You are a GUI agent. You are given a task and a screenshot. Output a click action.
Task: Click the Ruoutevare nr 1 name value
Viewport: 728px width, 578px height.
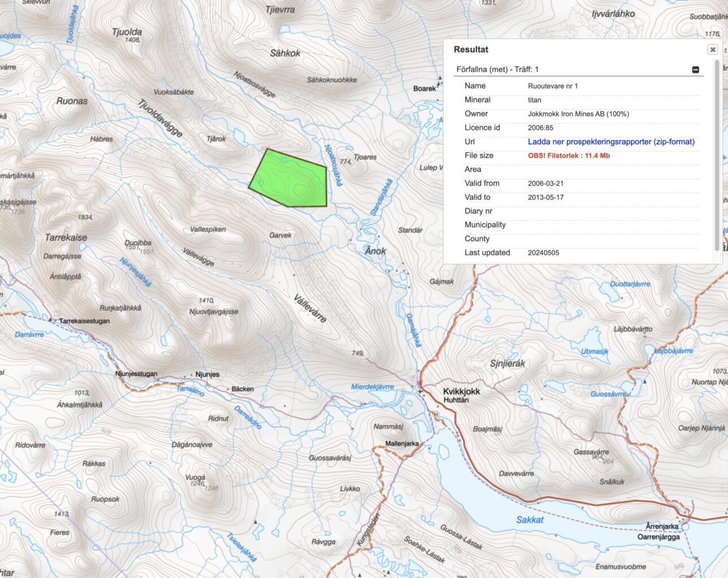coord(553,86)
